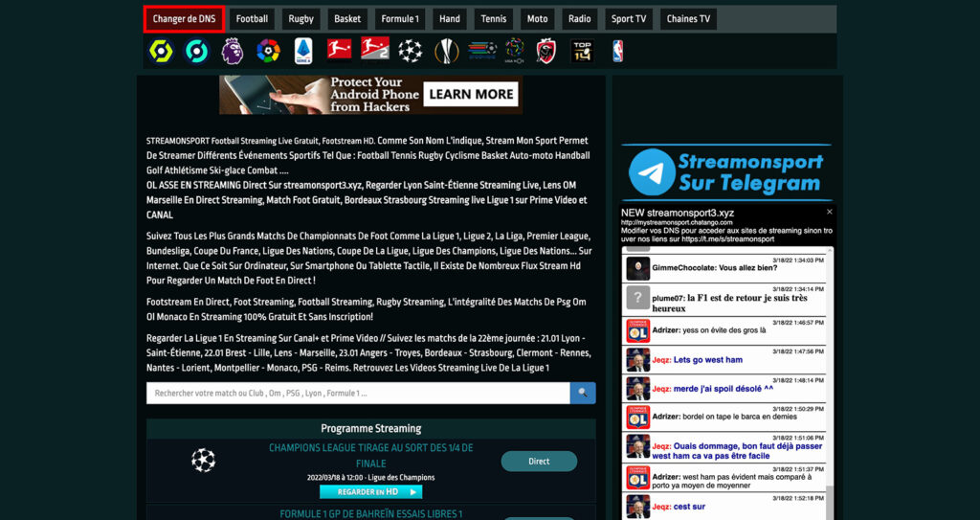
Task: Click Adrizer's avatar beside 'west ham pas évident'
Action: pyautogui.click(x=637, y=478)
